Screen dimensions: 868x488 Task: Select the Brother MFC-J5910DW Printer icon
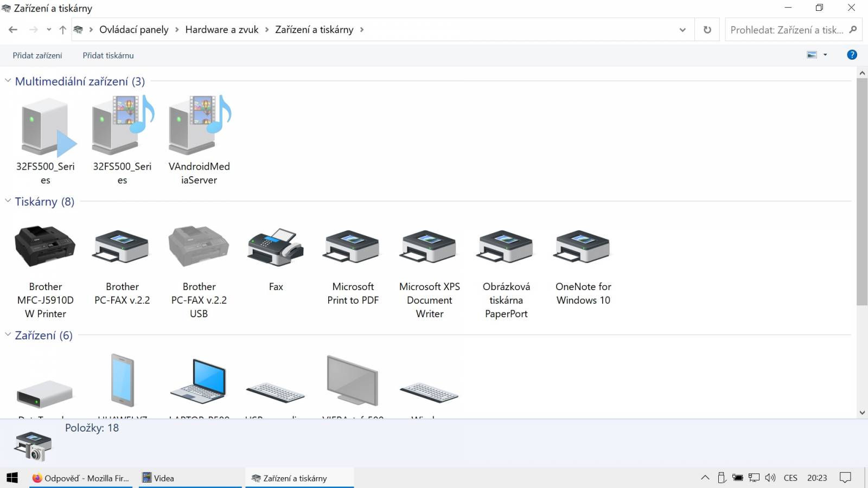45,247
